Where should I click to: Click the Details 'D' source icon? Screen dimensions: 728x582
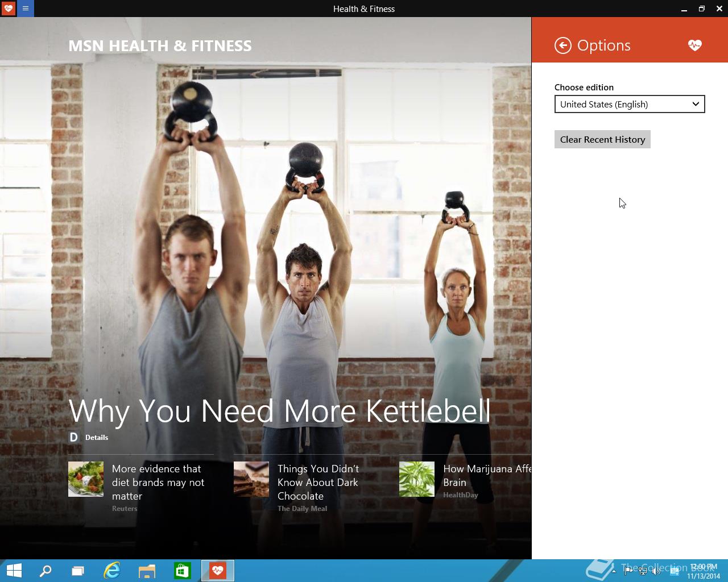(73, 437)
